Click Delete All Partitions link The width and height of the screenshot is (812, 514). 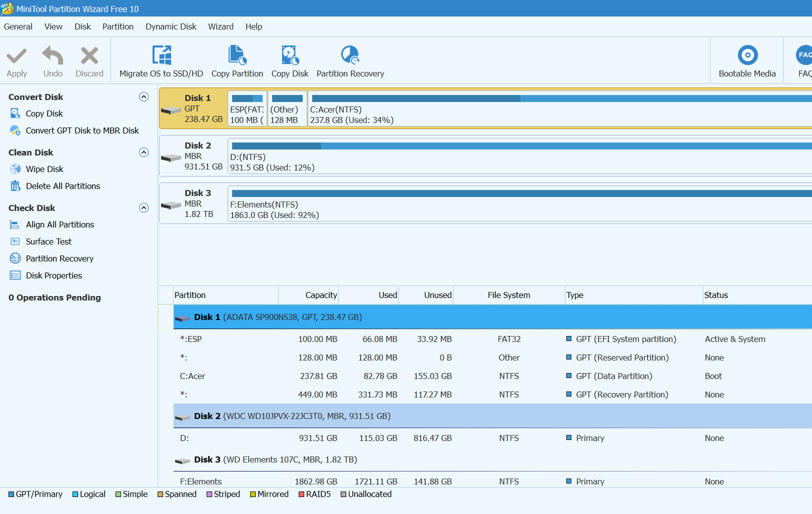click(63, 186)
